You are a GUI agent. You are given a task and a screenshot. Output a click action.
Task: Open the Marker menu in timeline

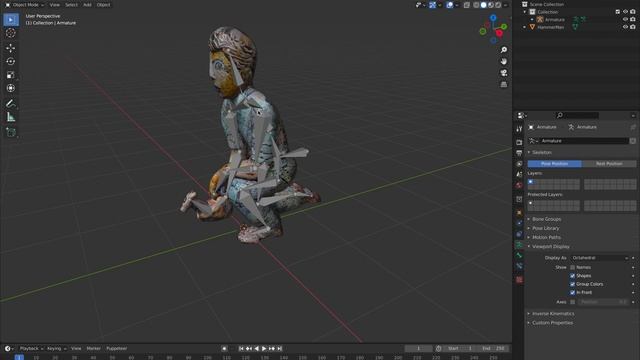pos(93,349)
